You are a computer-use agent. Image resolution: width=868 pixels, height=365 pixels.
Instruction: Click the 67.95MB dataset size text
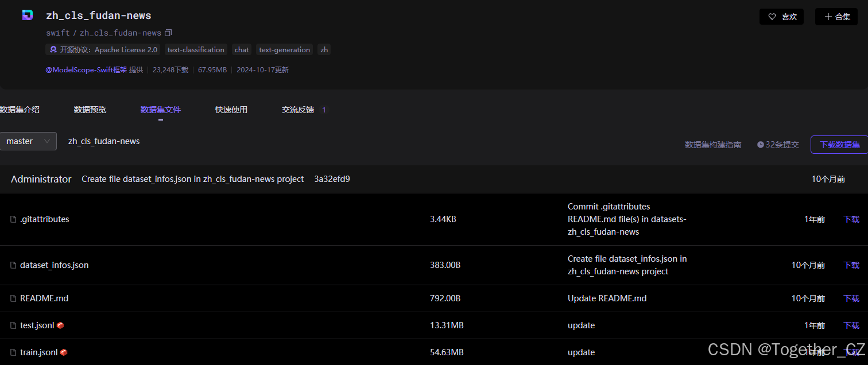[x=212, y=70]
